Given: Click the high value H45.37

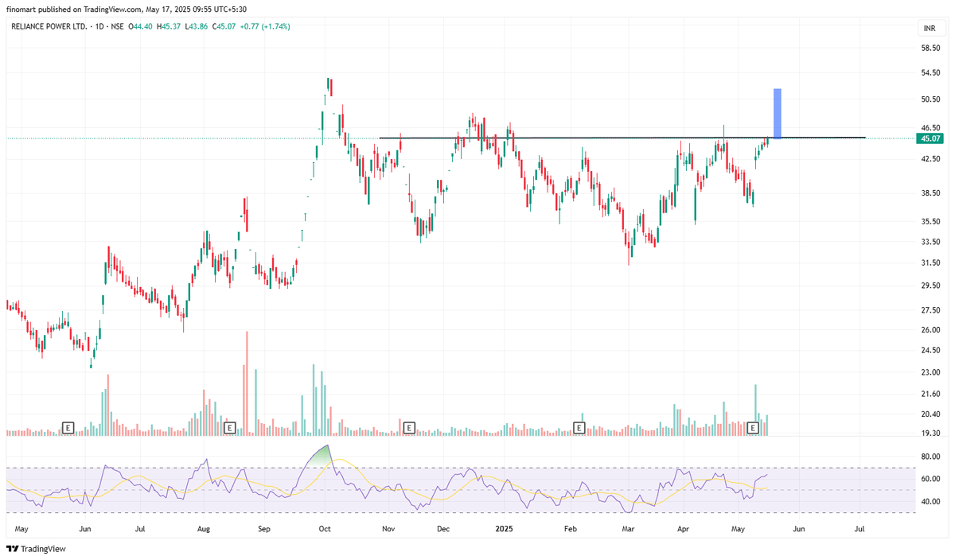Looking at the screenshot, I should click(x=168, y=26).
